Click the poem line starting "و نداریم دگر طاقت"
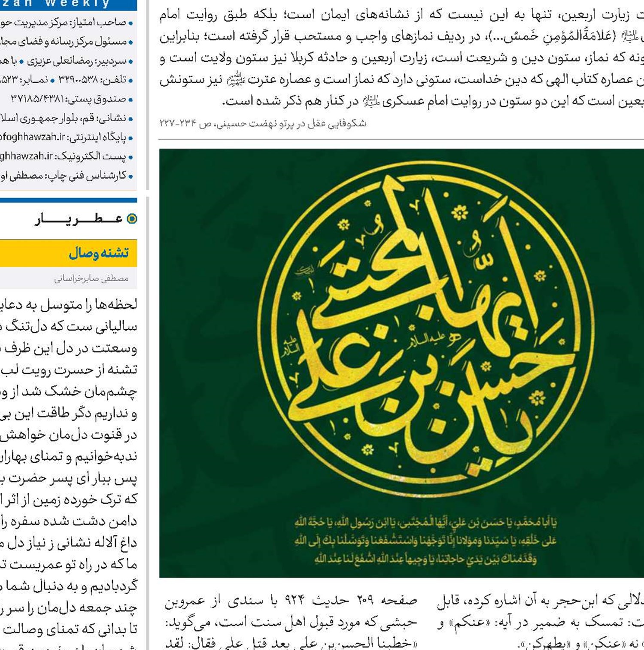The height and width of the screenshot is (650, 644). tap(69, 414)
